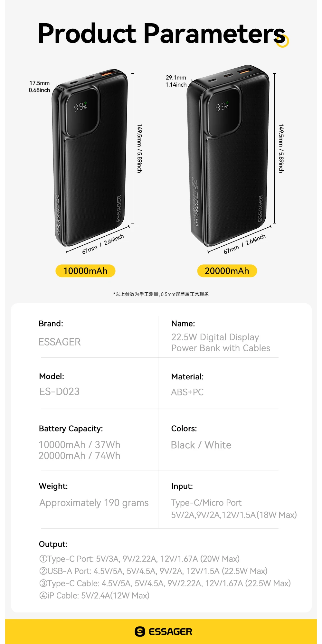The width and height of the screenshot is (322, 644).
Task: Click the Product Parameters heading
Action: 161,33
